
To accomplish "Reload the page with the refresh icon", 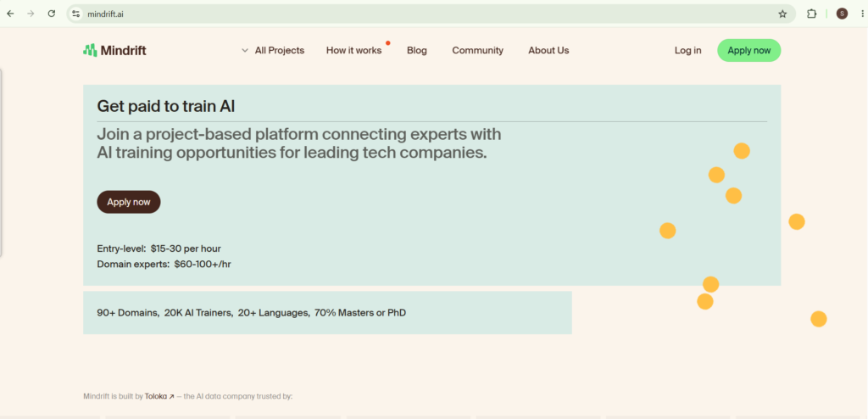I will click(x=52, y=14).
